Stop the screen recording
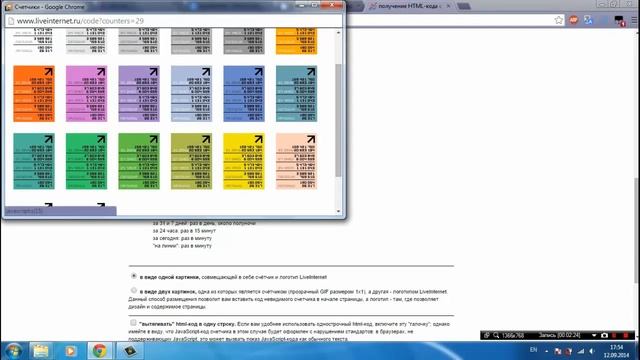 [626, 335]
